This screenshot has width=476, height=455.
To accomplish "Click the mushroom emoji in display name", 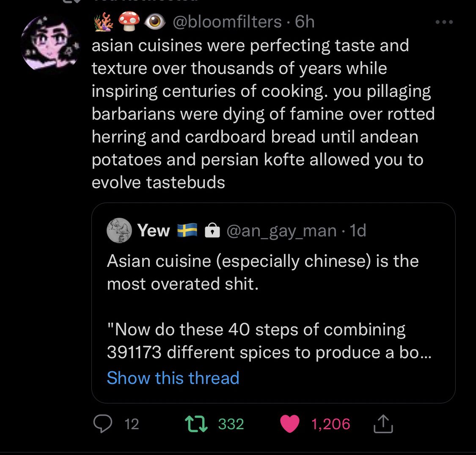I will pyautogui.click(x=129, y=21).
